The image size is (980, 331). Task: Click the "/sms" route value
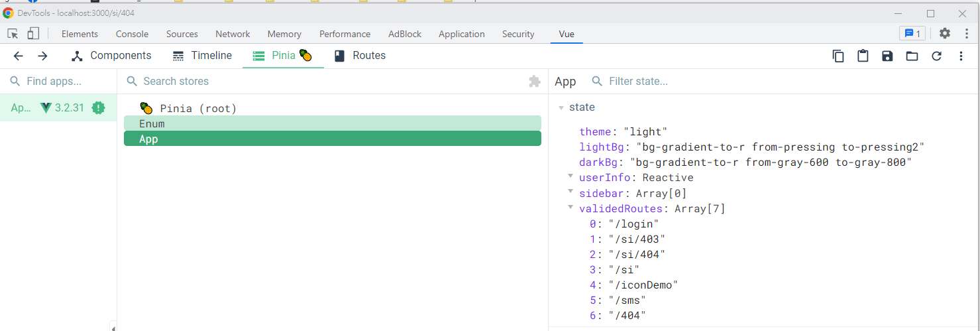click(627, 300)
